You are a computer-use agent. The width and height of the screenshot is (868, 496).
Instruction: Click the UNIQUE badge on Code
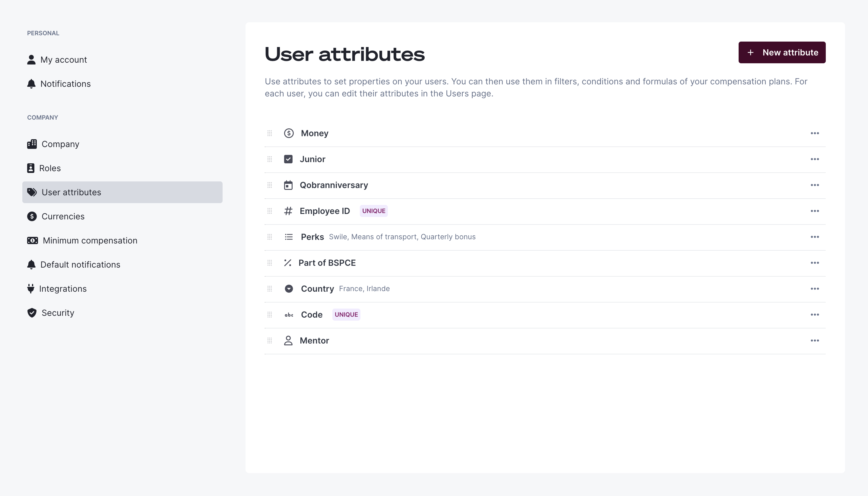(346, 314)
